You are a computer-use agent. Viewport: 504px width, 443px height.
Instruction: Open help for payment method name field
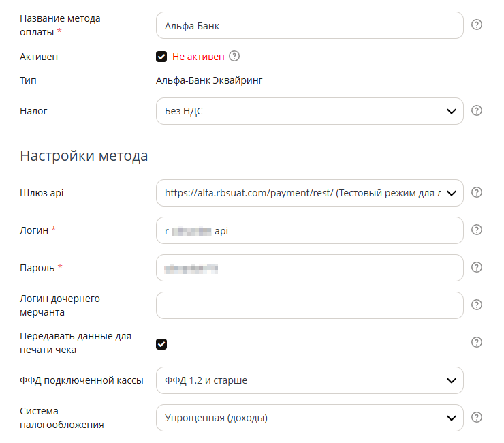(x=476, y=25)
